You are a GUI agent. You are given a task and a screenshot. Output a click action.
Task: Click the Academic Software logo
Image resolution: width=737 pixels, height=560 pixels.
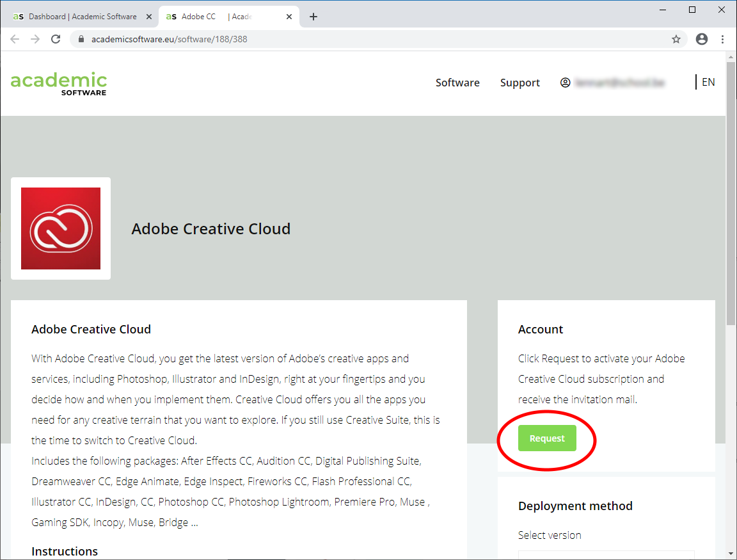point(59,83)
